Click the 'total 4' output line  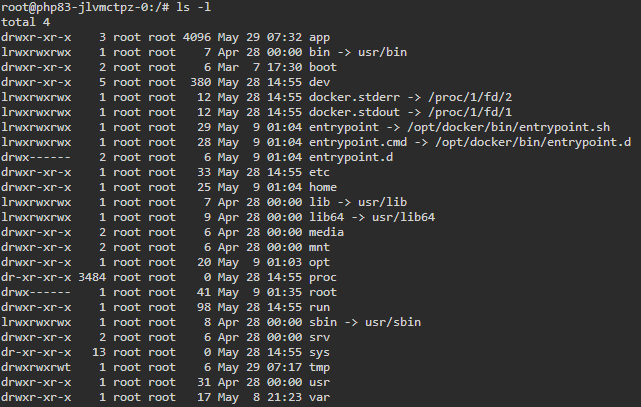(x=25, y=22)
